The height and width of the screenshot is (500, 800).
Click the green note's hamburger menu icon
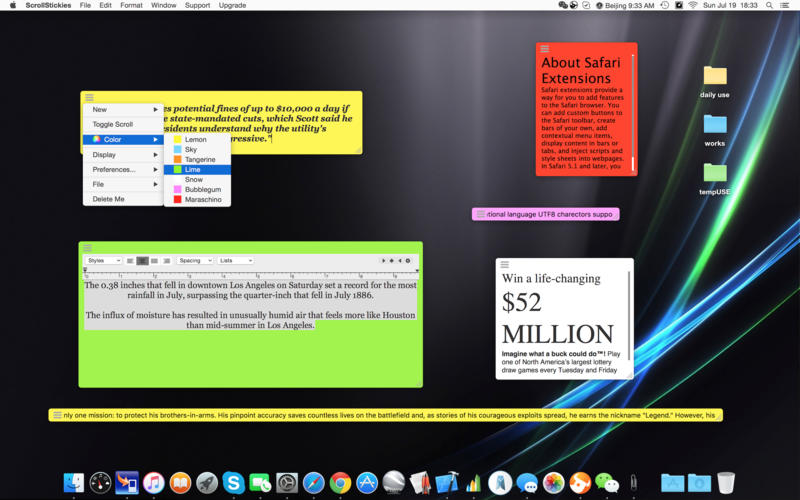88,248
